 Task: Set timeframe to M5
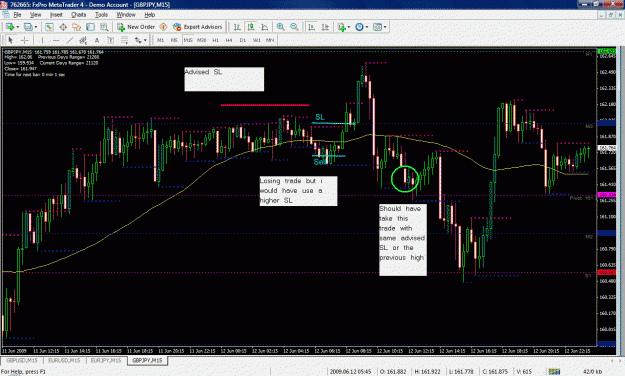pyautogui.click(x=174, y=40)
